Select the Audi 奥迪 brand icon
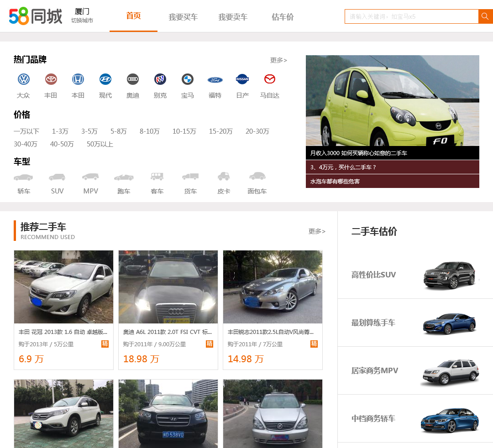 [x=133, y=79]
